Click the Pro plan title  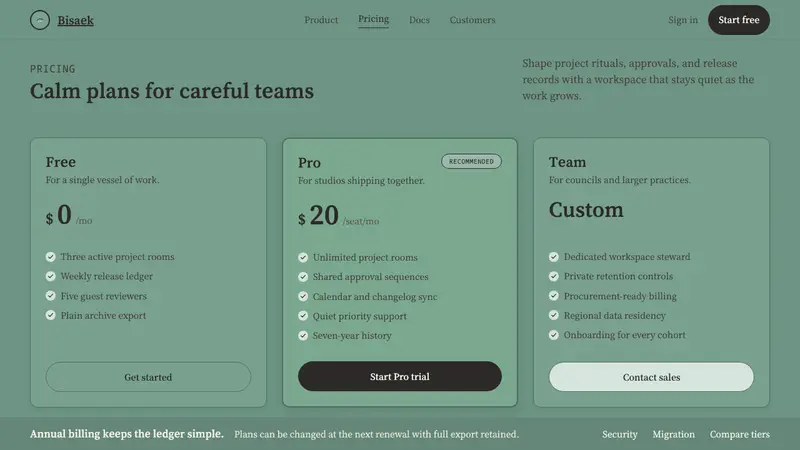[x=309, y=162]
